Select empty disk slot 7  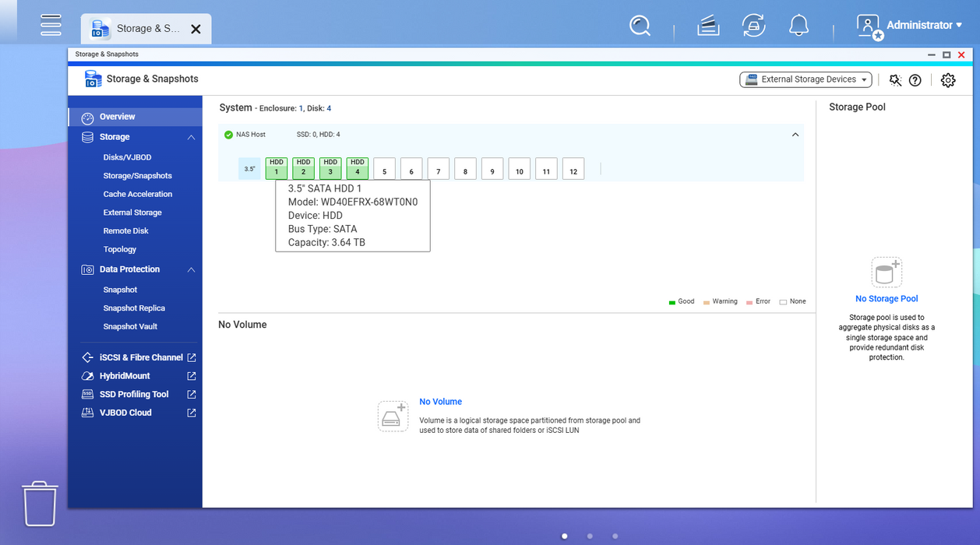coord(438,168)
